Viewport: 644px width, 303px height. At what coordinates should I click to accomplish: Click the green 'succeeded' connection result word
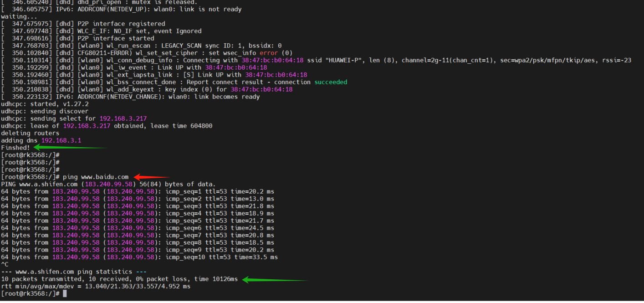331,82
